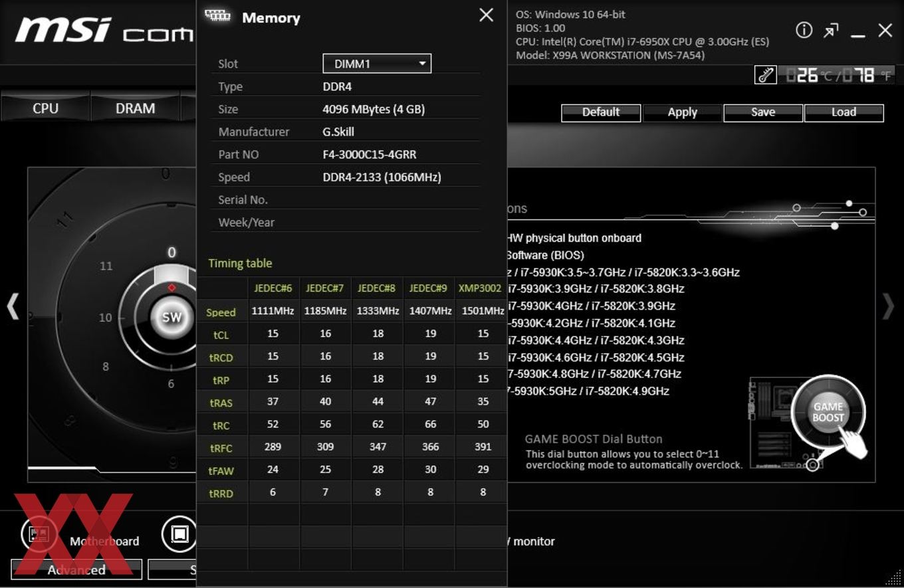Click the tRC value 62
Viewport: 904px width, 588px height.
378,424
